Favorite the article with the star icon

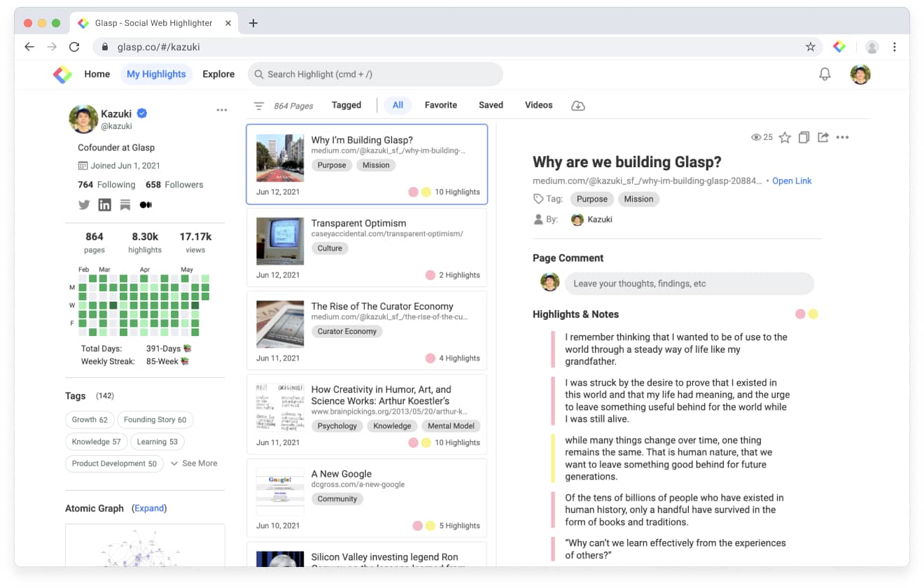(785, 137)
